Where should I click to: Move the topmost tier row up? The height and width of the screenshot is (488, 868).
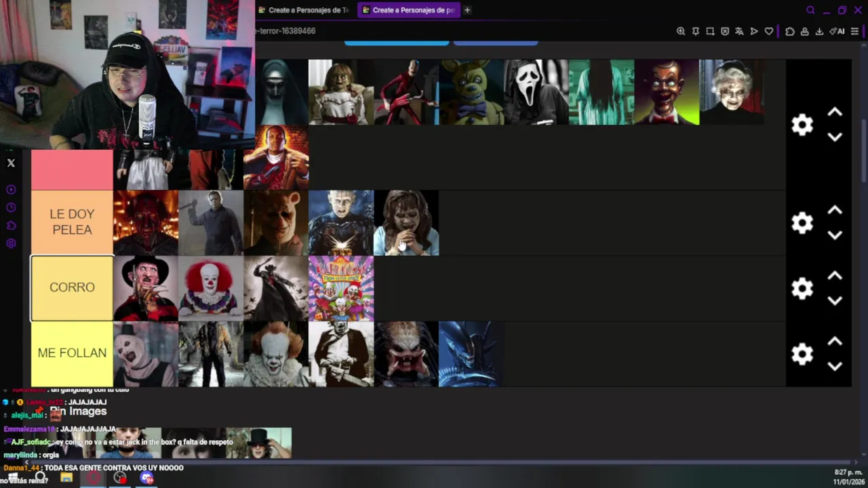(x=835, y=113)
